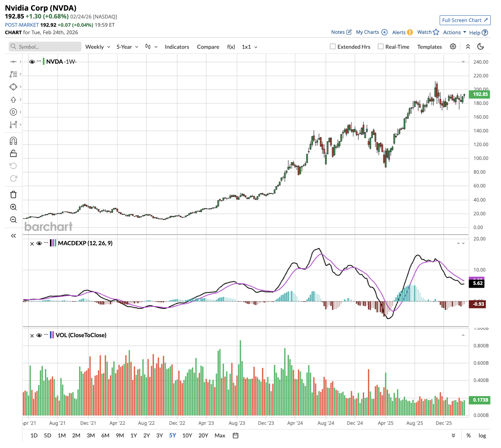Open the 1x1 grid layout dropdown

pos(250,47)
